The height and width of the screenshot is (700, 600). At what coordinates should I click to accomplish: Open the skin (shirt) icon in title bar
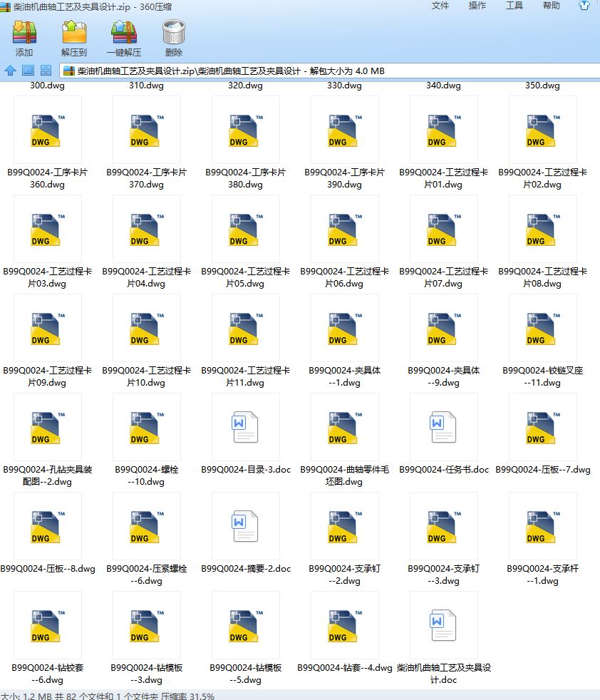pos(584,6)
